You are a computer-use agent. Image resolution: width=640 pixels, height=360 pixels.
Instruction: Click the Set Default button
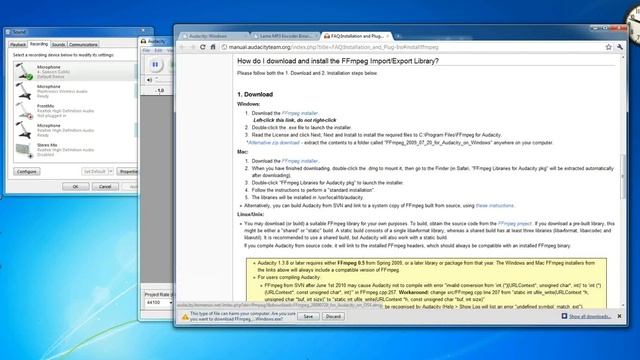click(x=95, y=171)
